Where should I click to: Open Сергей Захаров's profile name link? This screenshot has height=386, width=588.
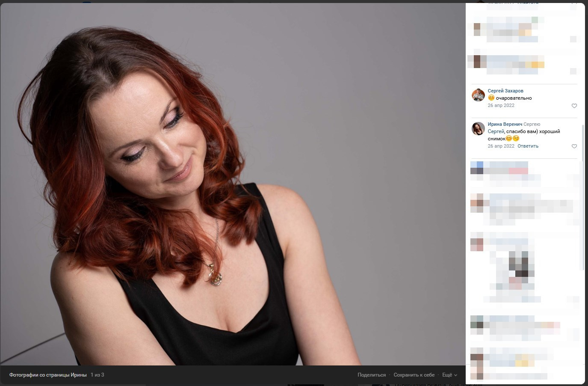click(505, 91)
